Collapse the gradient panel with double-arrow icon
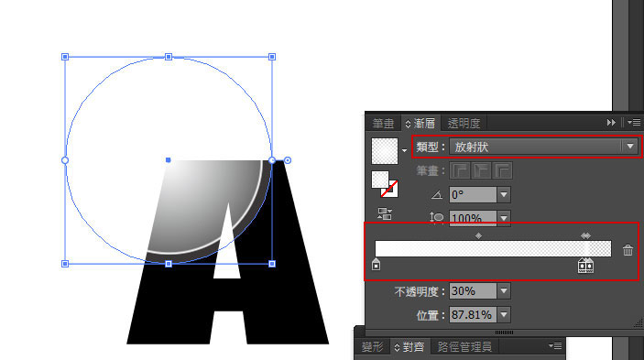Screen dimensions: 644x360 tap(611, 123)
